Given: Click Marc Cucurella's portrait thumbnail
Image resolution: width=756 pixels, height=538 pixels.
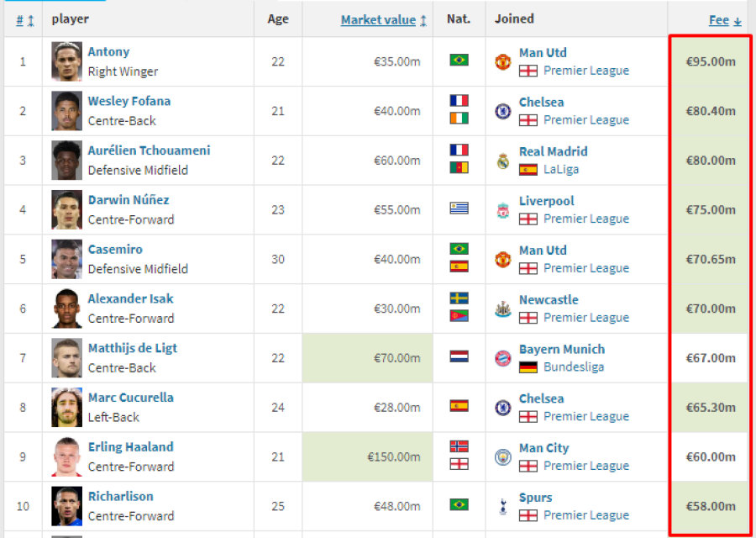Looking at the screenshot, I should tap(66, 407).
